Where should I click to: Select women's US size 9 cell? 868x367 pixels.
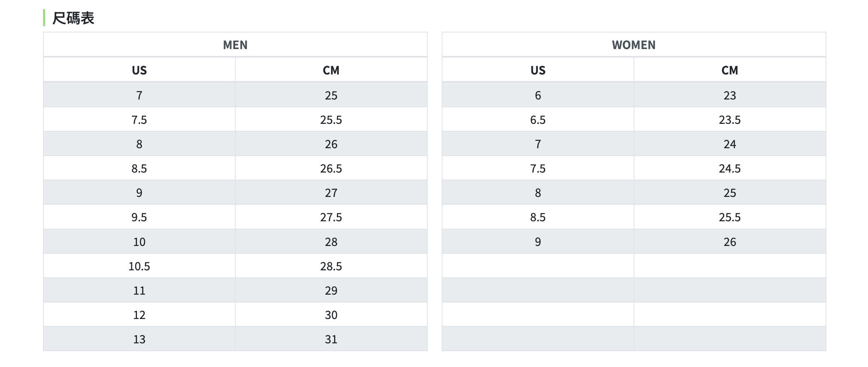[538, 242]
